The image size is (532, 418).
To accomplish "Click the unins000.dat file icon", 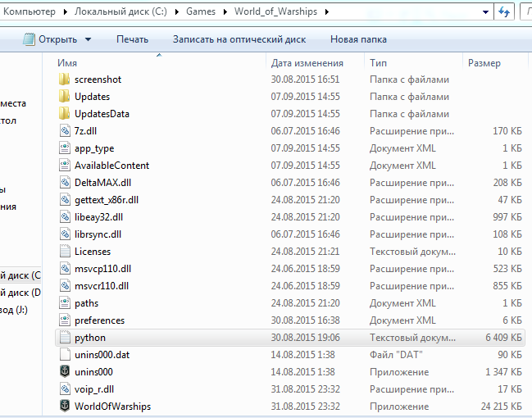I will pos(65,355).
